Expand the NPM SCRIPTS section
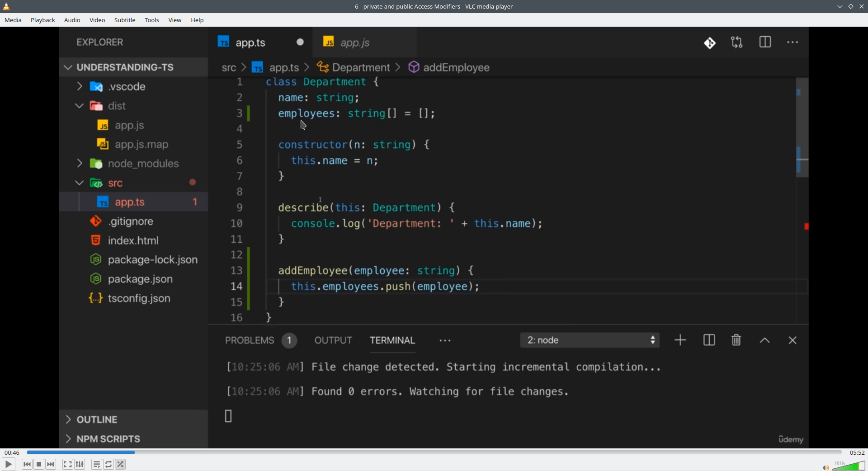 point(133,439)
